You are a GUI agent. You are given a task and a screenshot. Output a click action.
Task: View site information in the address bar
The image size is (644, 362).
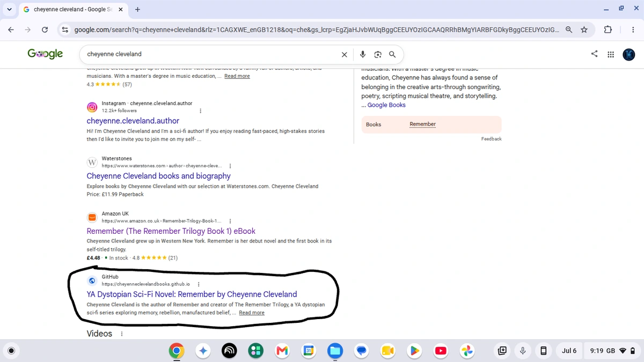(65, 29)
